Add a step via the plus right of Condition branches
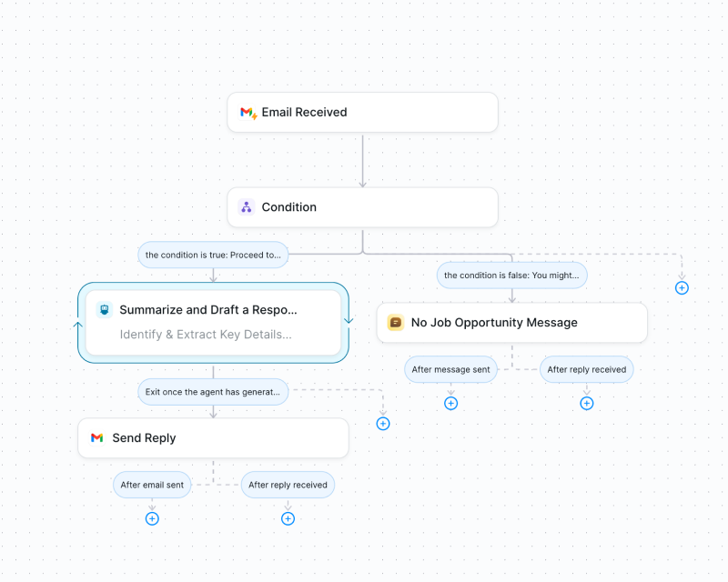This screenshot has width=728, height=582. point(682,287)
